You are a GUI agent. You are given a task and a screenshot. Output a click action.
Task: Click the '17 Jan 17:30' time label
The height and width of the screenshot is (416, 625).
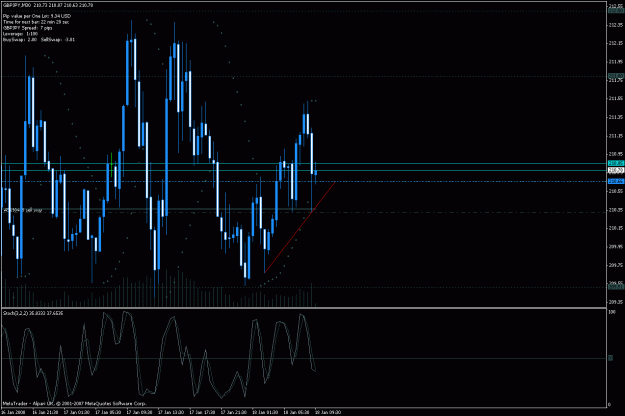(202, 413)
